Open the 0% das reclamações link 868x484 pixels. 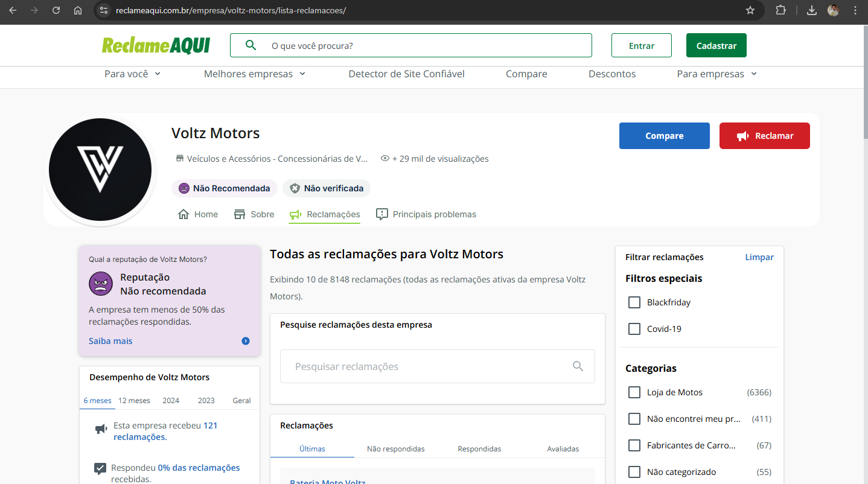[199, 468]
